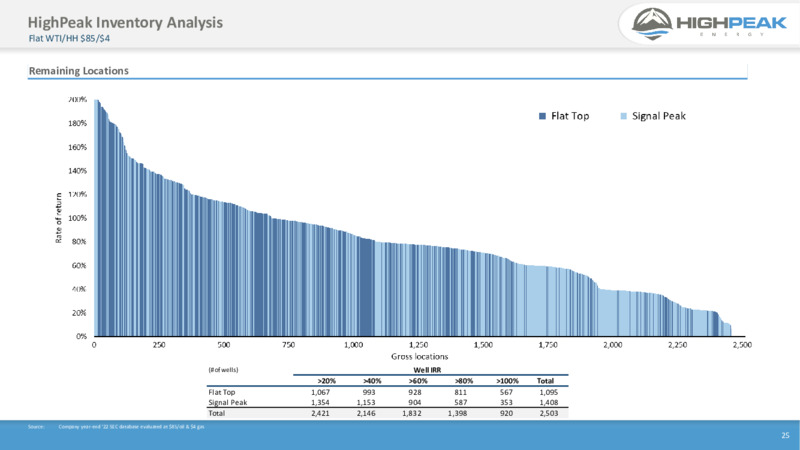This screenshot has height=450, width=800.
Task: Click the Flat Top value 928
Action: pos(415,392)
